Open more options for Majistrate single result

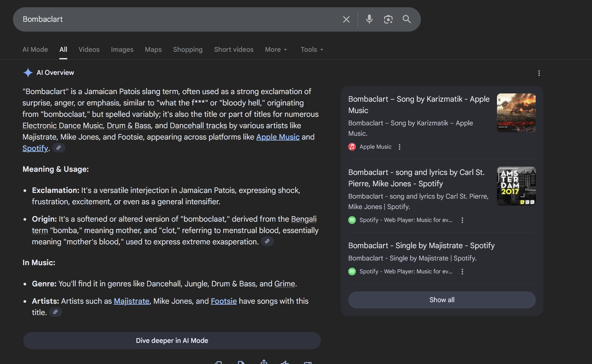pos(462,272)
